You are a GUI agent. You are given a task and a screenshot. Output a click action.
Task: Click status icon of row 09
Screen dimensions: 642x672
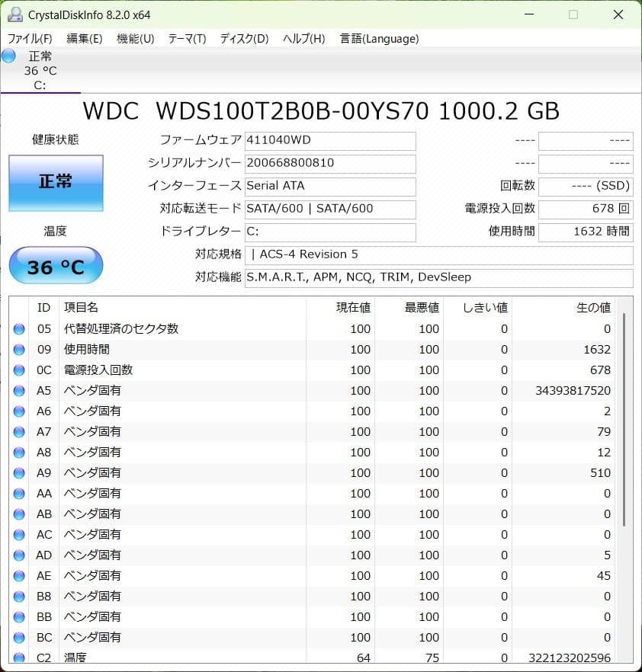click(x=19, y=350)
